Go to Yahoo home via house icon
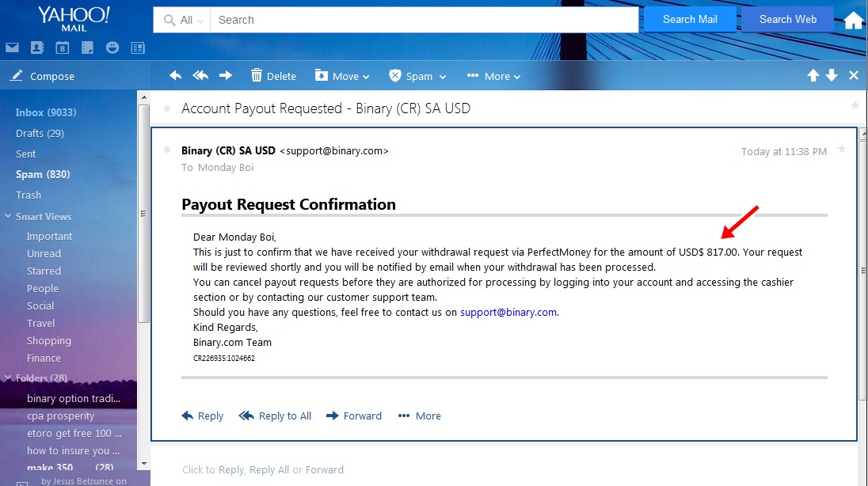This screenshot has height=486, width=868. pyautogui.click(x=854, y=21)
